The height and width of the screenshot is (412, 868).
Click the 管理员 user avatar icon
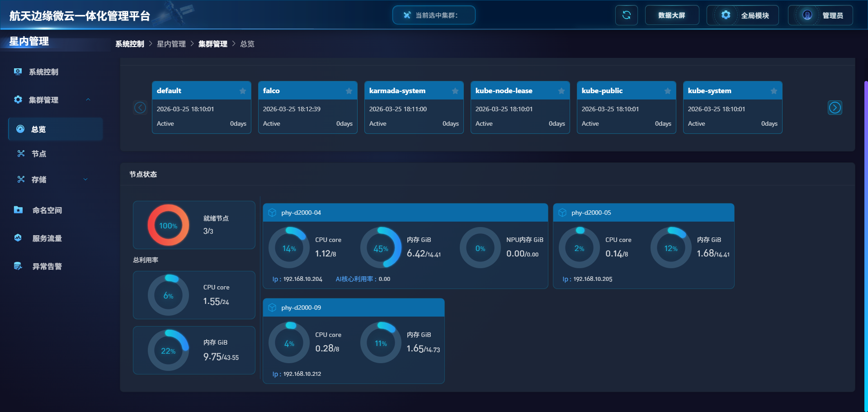pyautogui.click(x=807, y=15)
